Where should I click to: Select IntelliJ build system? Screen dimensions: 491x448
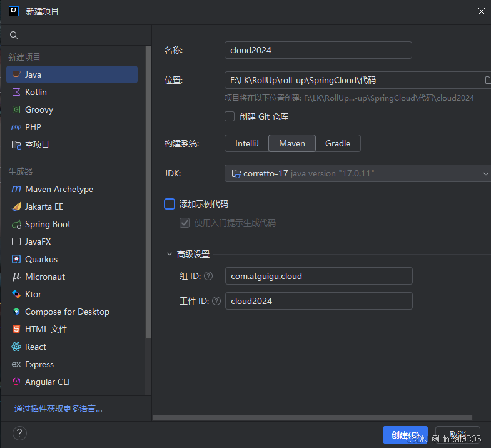247,143
